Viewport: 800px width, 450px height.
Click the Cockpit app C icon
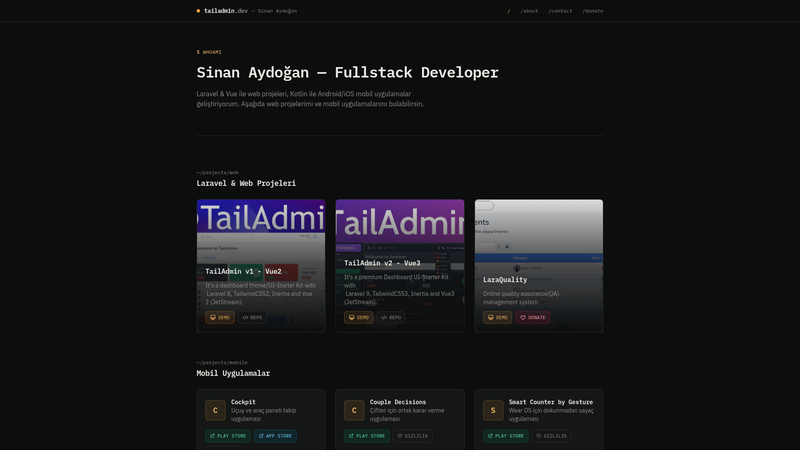click(x=215, y=410)
